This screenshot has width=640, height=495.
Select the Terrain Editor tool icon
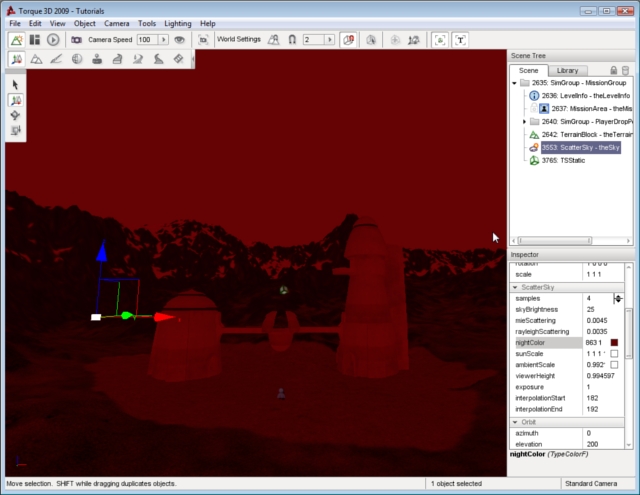(x=37, y=60)
